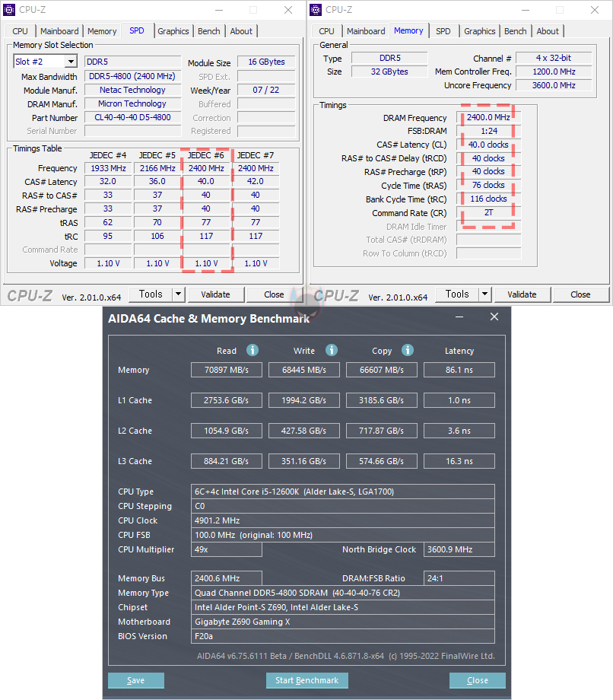Click Save button in AIDA64
This screenshot has width=613, height=700.
[x=136, y=680]
